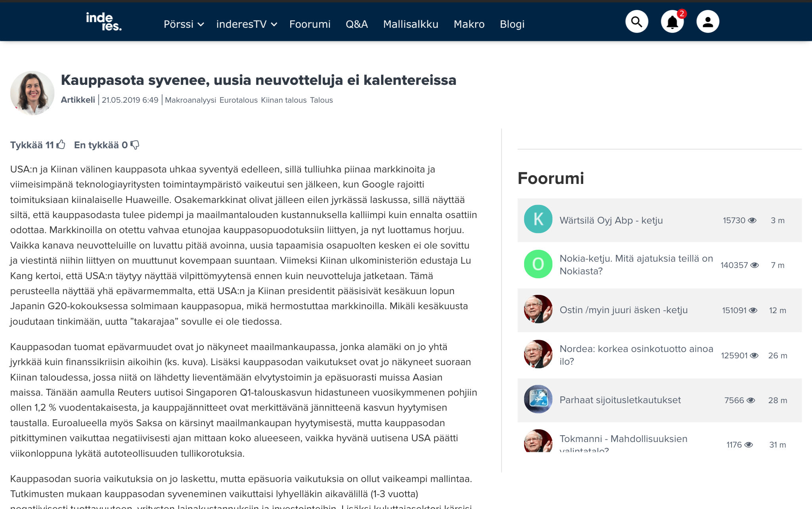The height and width of the screenshot is (509, 812).
Task: Open the notifications bell icon
Action: tap(672, 21)
